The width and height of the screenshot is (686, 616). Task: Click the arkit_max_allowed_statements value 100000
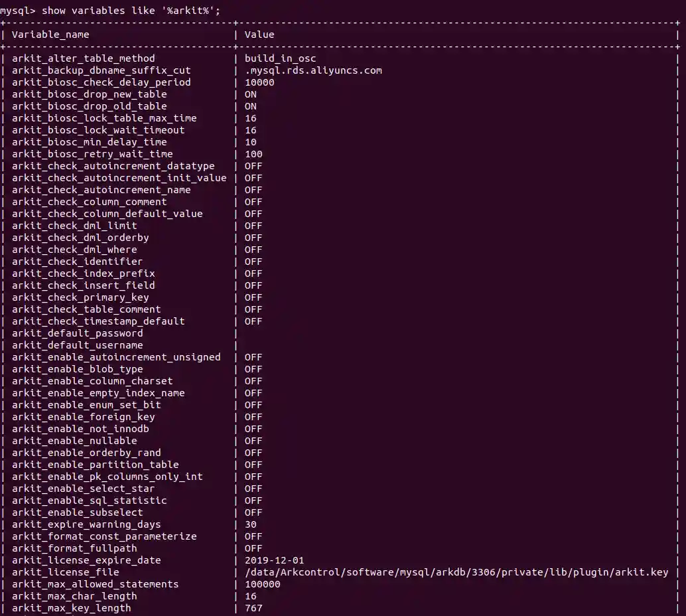point(262,584)
